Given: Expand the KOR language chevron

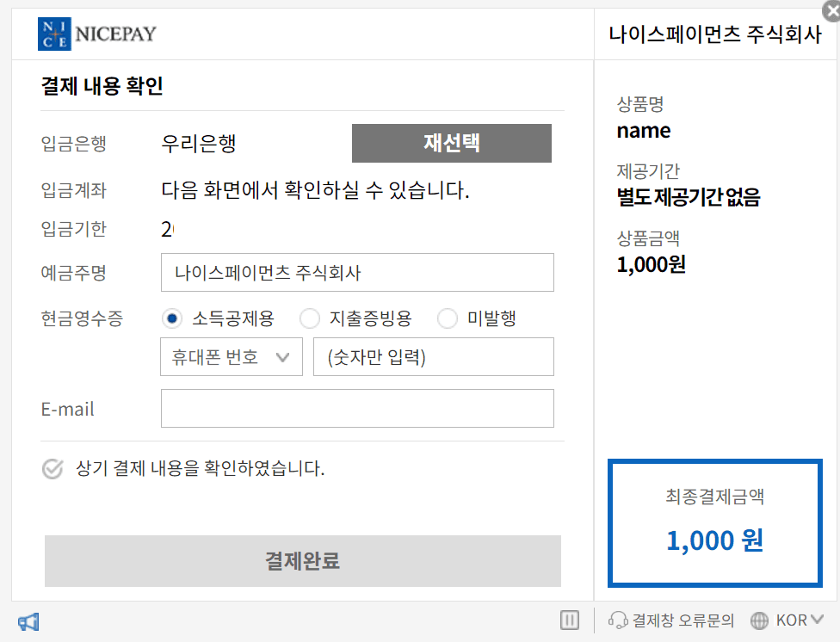Looking at the screenshot, I should coord(817,620).
